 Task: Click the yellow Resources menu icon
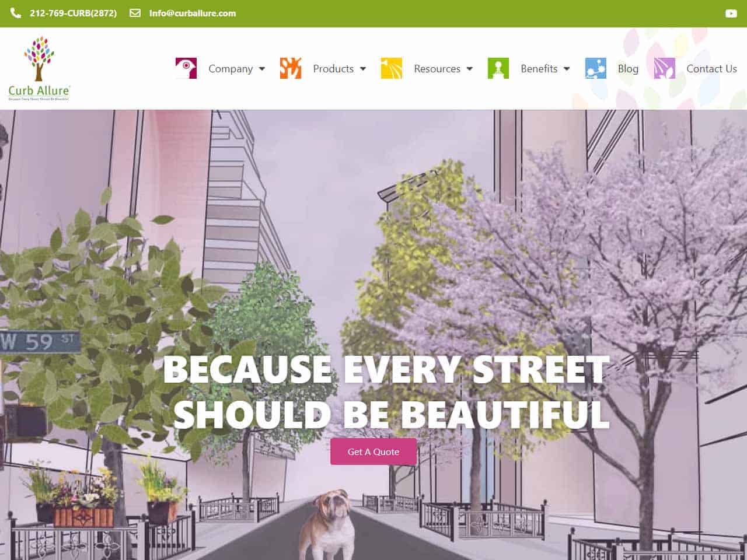[392, 68]
